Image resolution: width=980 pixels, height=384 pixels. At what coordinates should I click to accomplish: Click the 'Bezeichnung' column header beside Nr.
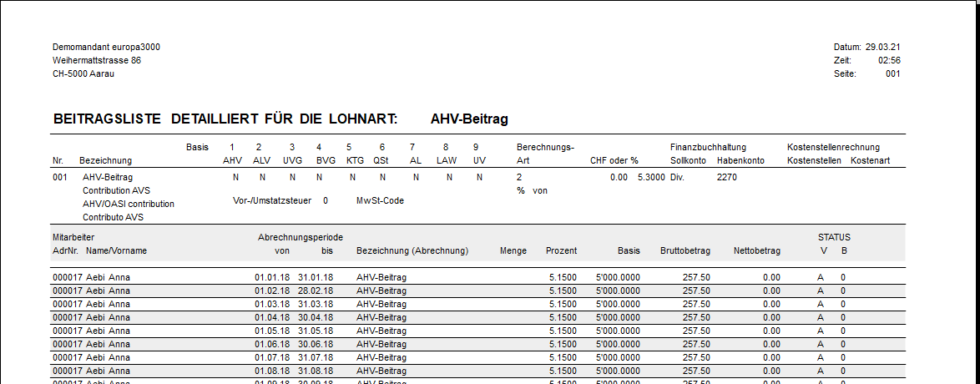(106, 161)
